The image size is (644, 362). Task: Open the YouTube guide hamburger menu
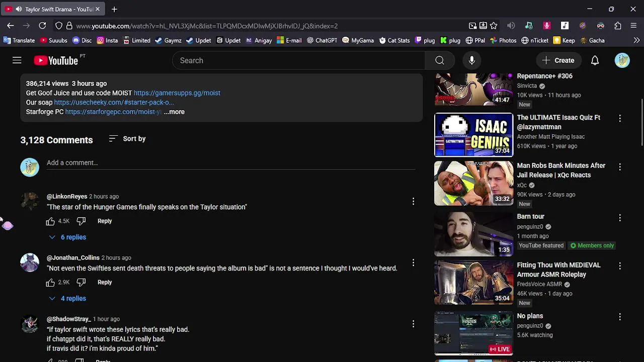point(17,60)
